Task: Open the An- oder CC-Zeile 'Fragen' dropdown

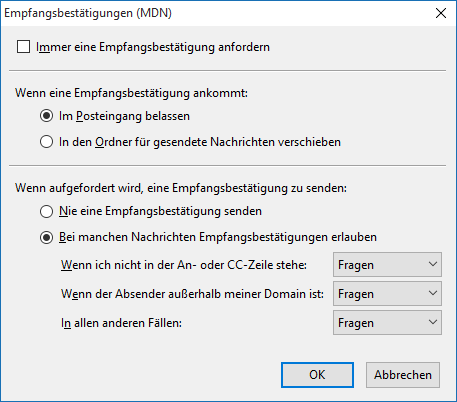Action: pos(387,265)
